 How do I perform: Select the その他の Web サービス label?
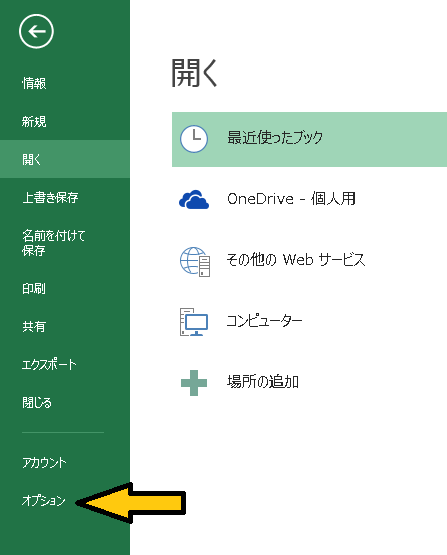point(296,260)
